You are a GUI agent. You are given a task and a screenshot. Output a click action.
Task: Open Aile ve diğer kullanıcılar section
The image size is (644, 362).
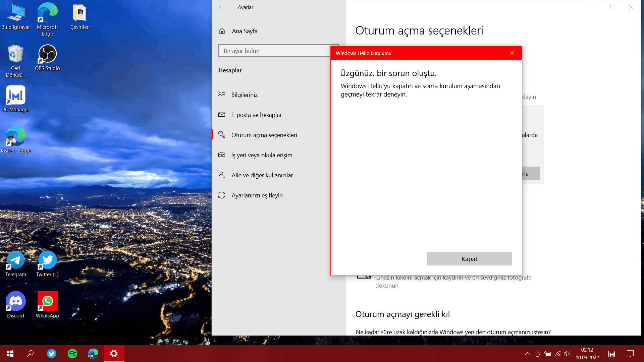[262, 175]
